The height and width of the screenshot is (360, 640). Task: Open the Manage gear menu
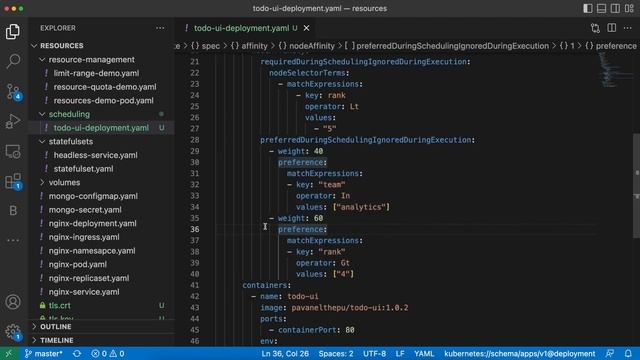pyautogui.click(x=13, y=331)
